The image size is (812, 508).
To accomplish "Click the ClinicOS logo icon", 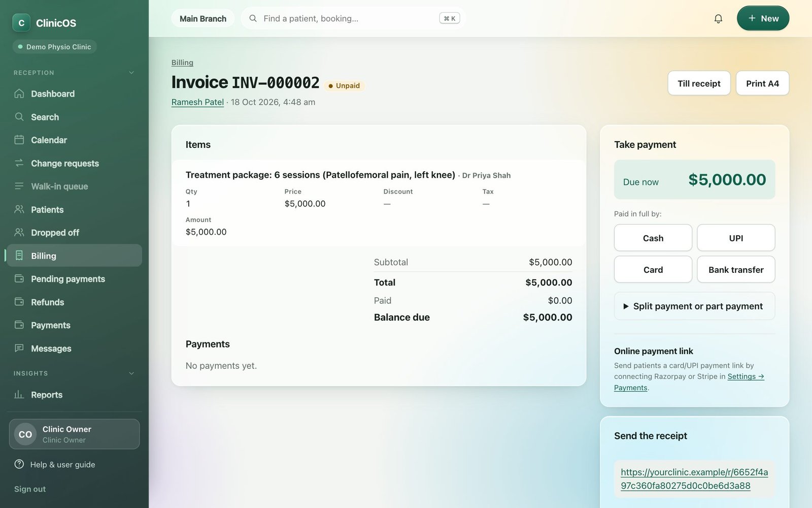I will tap(21, 23).
